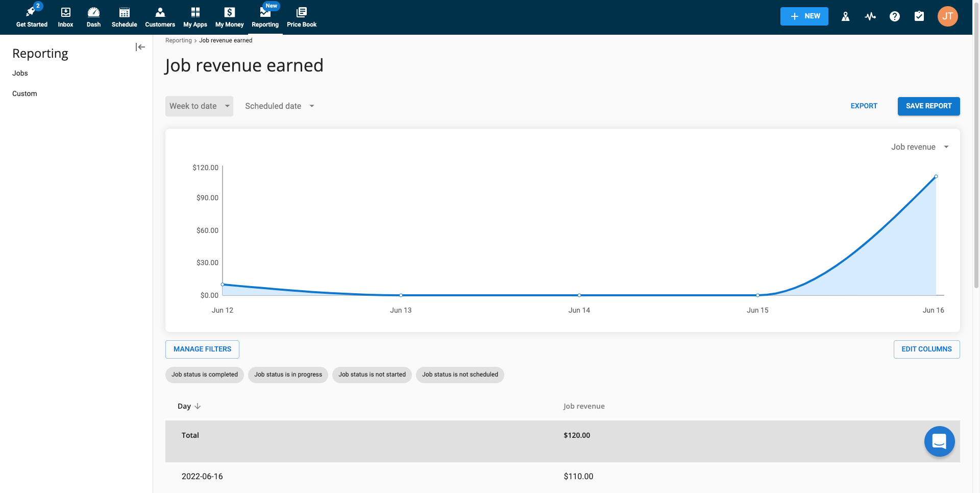Viewport: 980px width, 493px height.
Task: Expand the Job revenue chart dropdown
Action: click(919, 147)
